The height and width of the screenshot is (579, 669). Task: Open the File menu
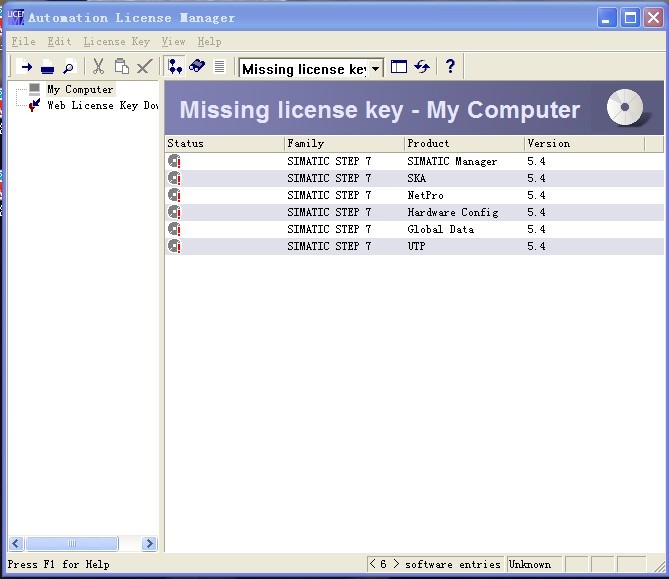coord(22,42)
